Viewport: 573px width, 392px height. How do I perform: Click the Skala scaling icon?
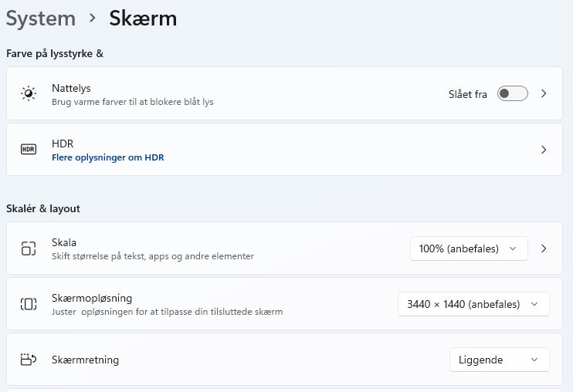coord(29,248)
